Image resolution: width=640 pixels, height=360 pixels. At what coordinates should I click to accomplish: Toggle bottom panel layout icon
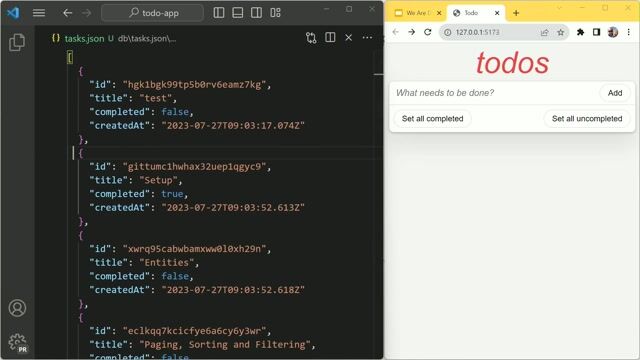pyautogui.click(x=238, y=13)
